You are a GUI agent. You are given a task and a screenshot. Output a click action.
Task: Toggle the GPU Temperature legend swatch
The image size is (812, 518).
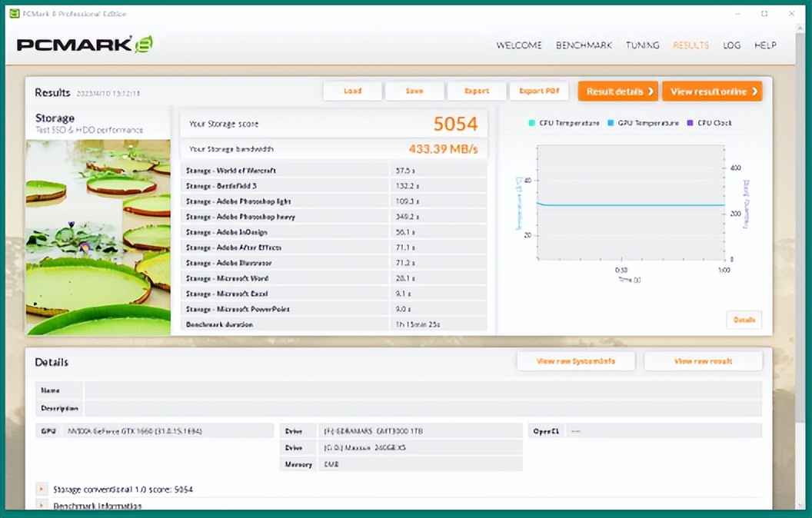pos(611,123)
